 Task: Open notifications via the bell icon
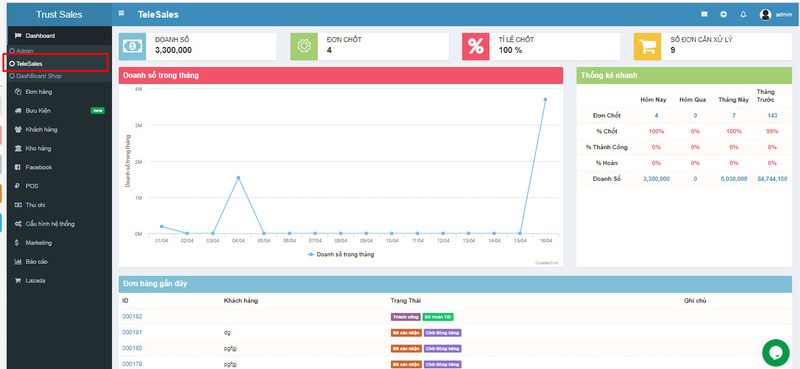click(743, 14)
